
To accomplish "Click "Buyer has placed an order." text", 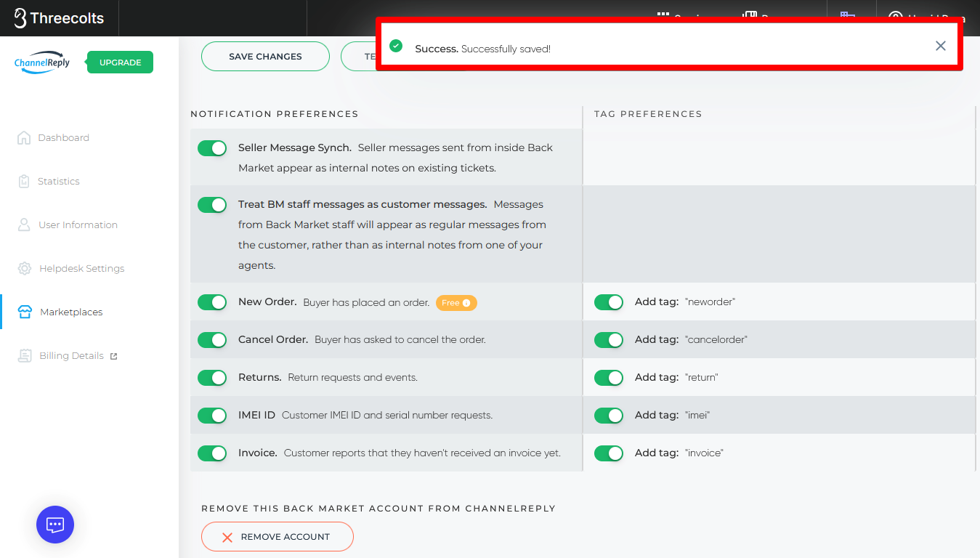I will (366, 302).
